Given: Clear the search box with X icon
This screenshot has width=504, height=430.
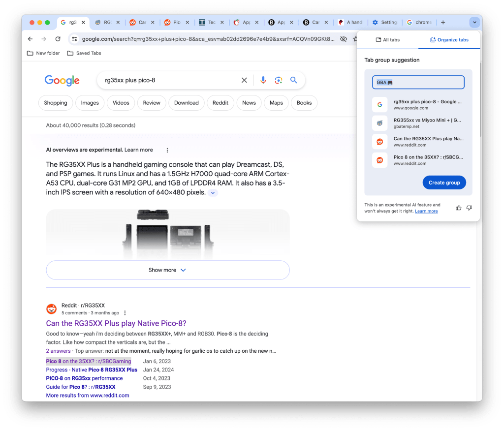Looking at the screenshot, I should (x=244, y=80).
